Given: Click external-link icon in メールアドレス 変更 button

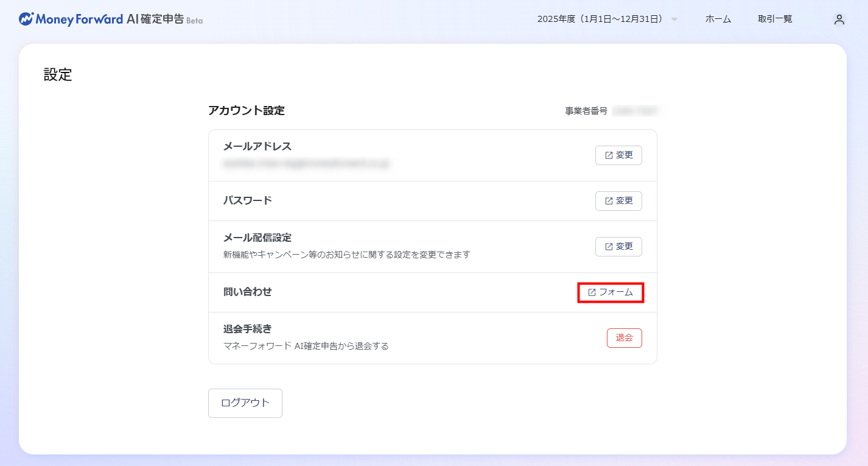Looking at the screenshot, I should click(609, 155).
